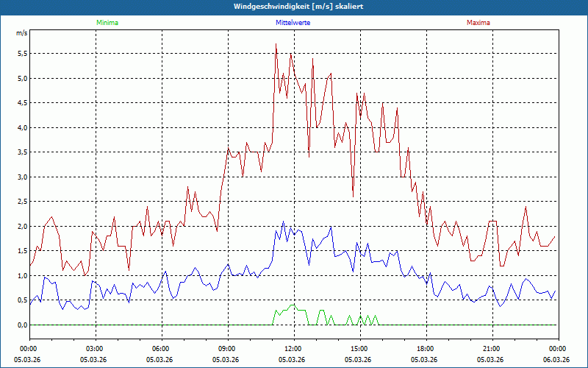Click the 06:00 time label
This screenshot has width=588, height=368.
(x=162, y=349)
